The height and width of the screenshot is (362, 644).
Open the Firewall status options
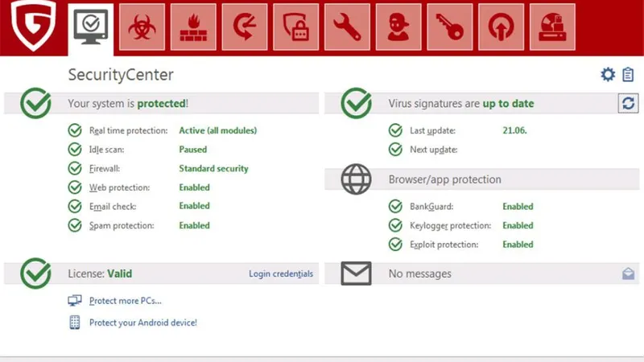[105, 169]
